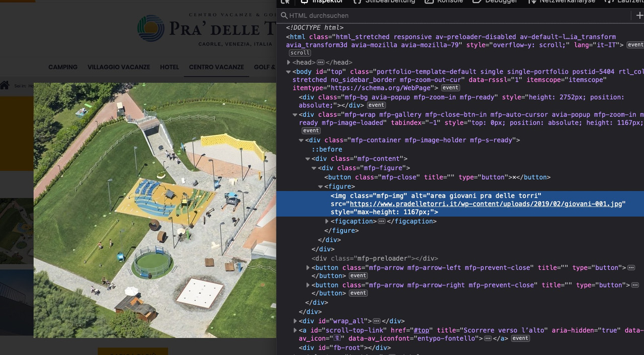
Task: Click ellipsis badge after mfp-arrow-right button tag
Action: [x=635, y=285]
